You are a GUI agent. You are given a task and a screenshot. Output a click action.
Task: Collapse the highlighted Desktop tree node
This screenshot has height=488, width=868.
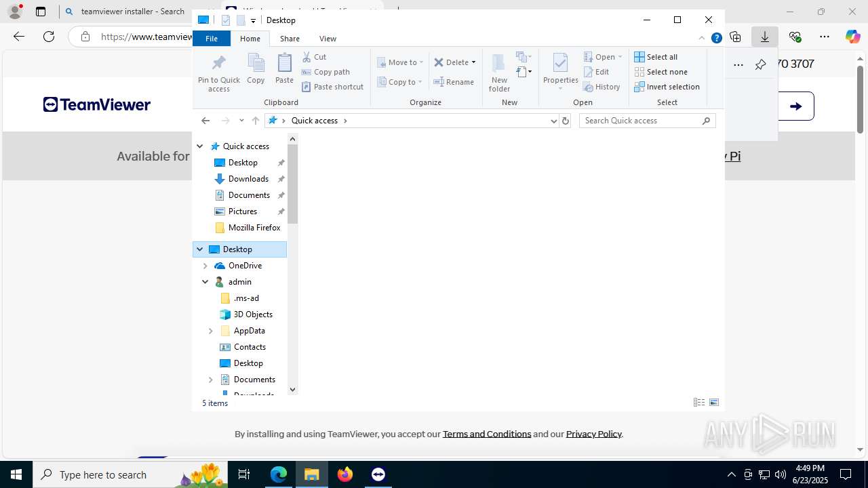(200, 249)
